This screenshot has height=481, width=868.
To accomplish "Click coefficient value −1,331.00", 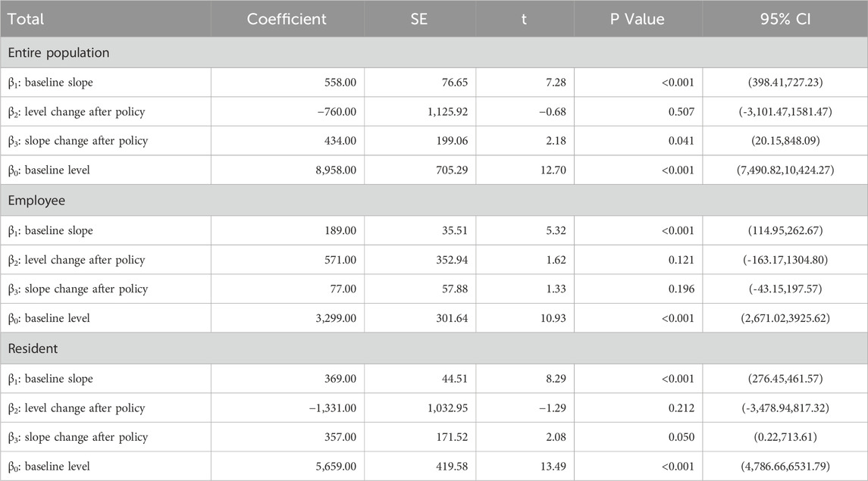I will coord(333,408).
